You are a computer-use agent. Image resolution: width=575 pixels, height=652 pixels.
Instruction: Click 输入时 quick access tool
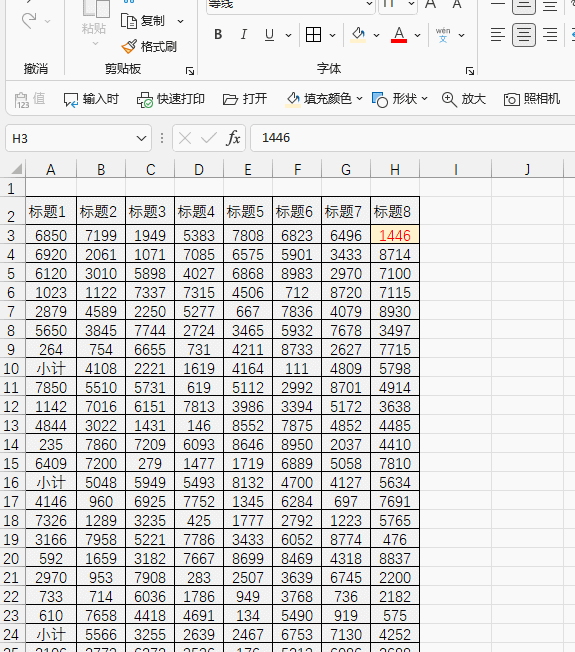click(x=91, y=99)
